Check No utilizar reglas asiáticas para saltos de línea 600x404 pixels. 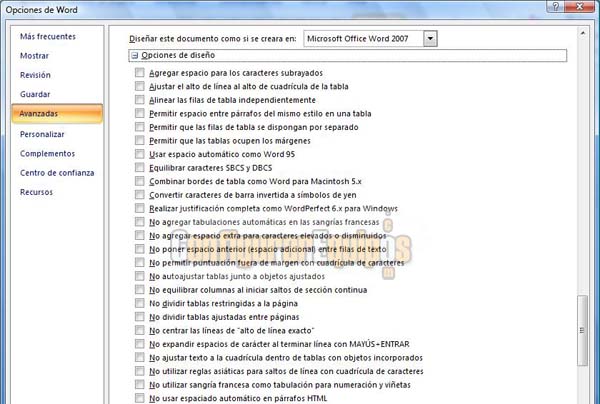tap(140, 371)
